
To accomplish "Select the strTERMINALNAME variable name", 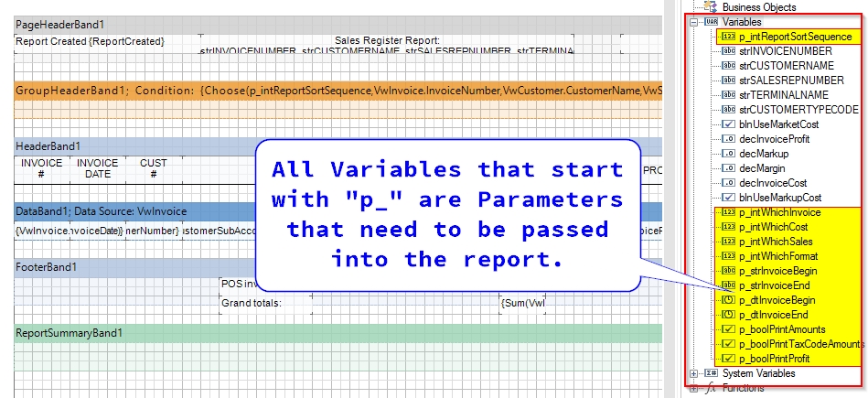I will pyautogui.click(x=784, y=95).
